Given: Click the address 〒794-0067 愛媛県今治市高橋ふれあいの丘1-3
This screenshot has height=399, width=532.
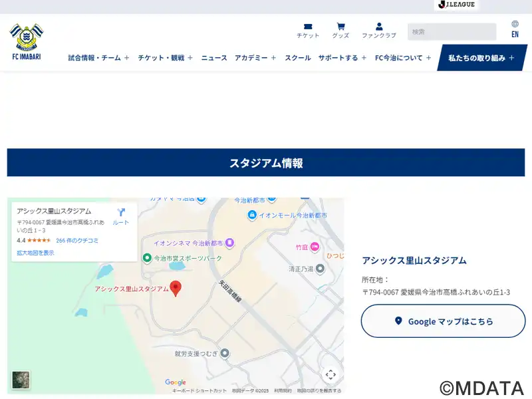Looking at the screenshot, I should coord(436,292).
